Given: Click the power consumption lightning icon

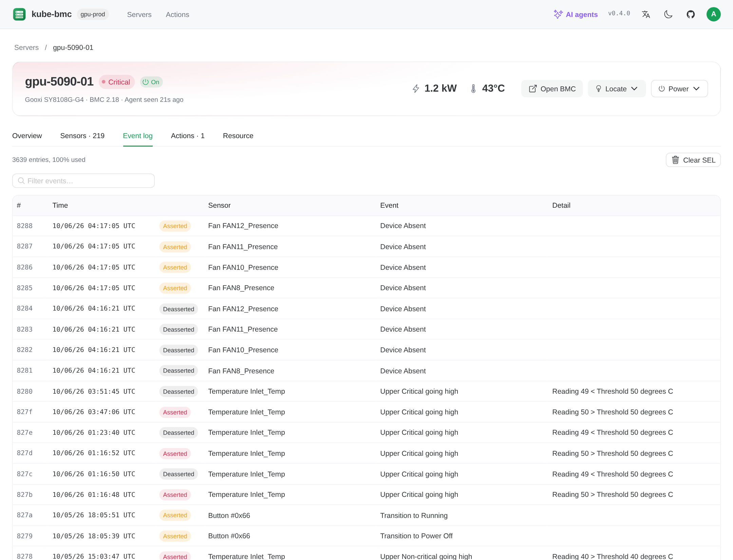Looking at the screenshot, I should pos(416,89).
